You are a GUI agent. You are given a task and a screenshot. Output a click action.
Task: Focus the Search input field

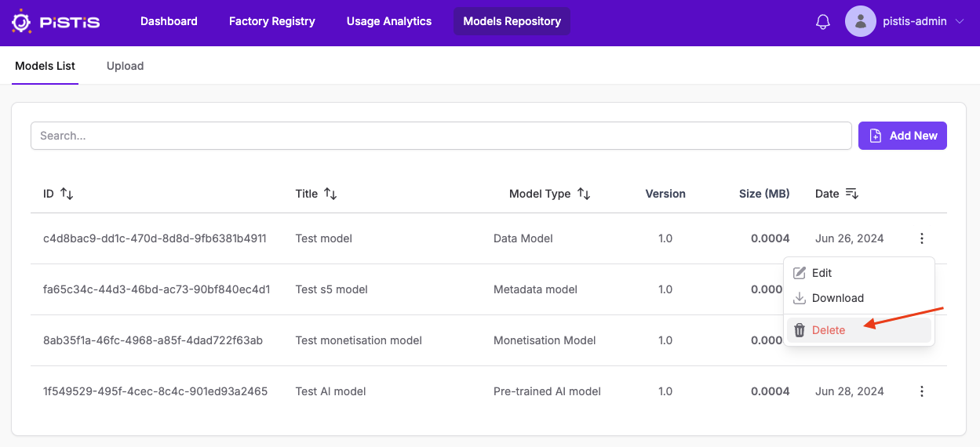click(x=441, y=136)
